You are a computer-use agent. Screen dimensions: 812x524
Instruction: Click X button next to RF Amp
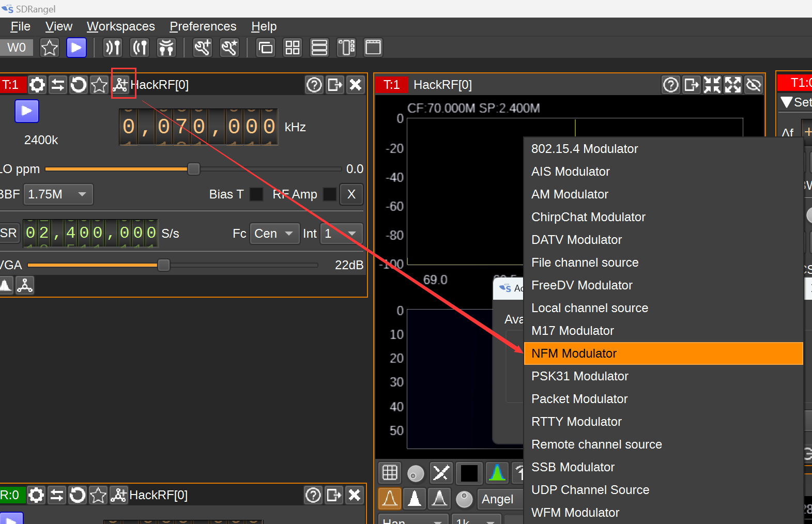[351, 194]
